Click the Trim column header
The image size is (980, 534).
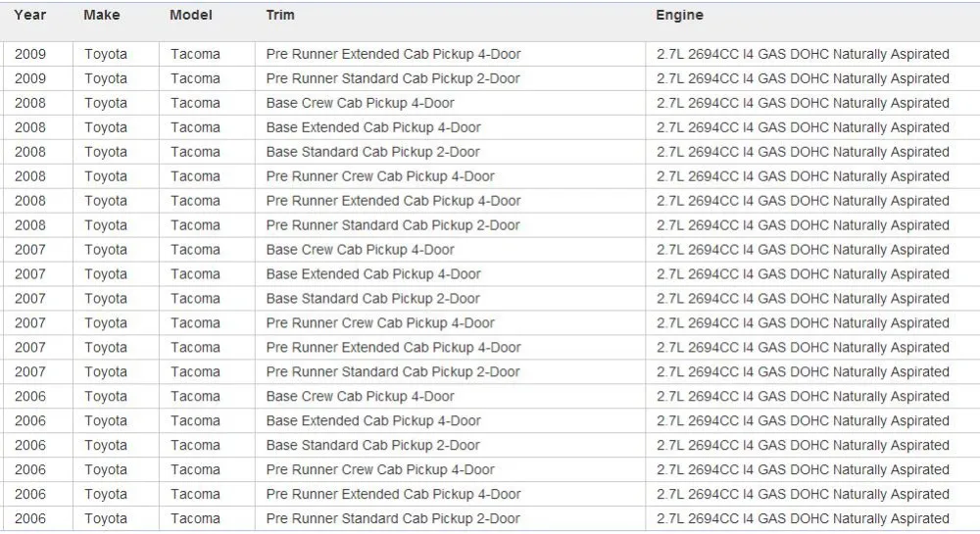[x=280, y=15]
